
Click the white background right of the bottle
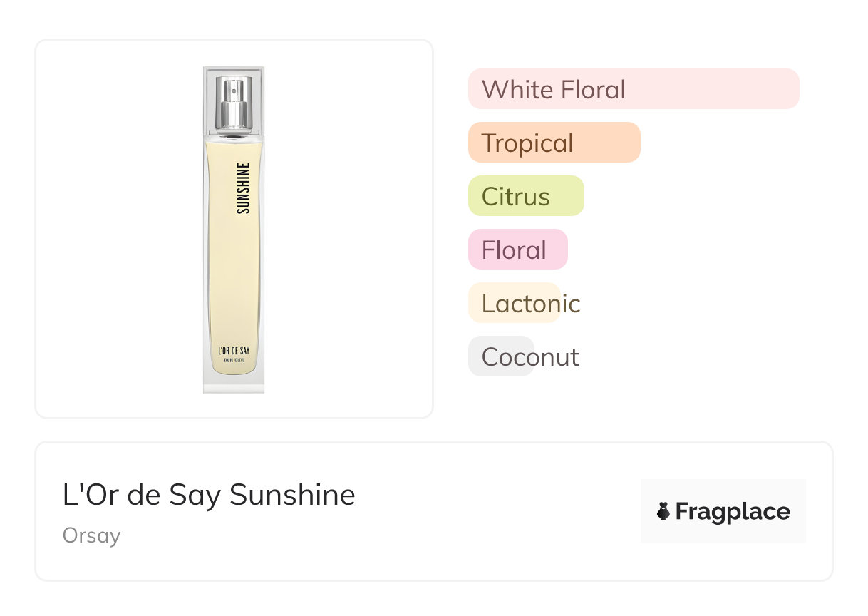click(x=342, y=228)
